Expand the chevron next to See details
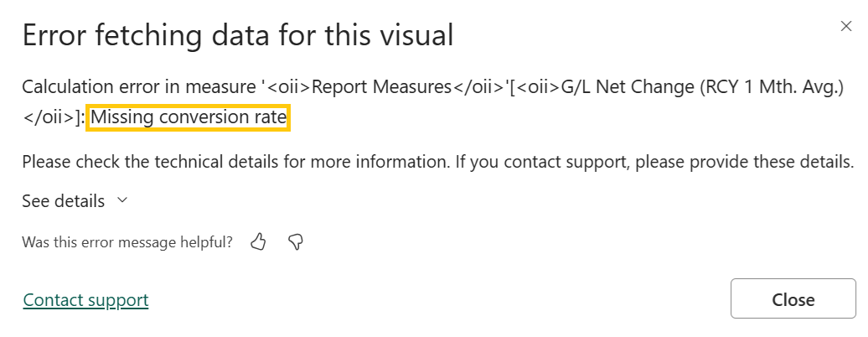Screen dimensions: 868x337 (122, 201)
